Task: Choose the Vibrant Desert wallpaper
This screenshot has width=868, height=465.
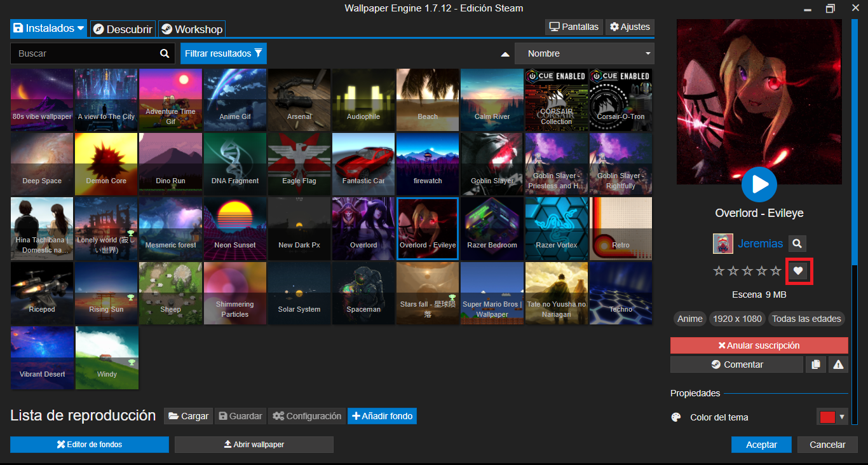Action: 42,357
